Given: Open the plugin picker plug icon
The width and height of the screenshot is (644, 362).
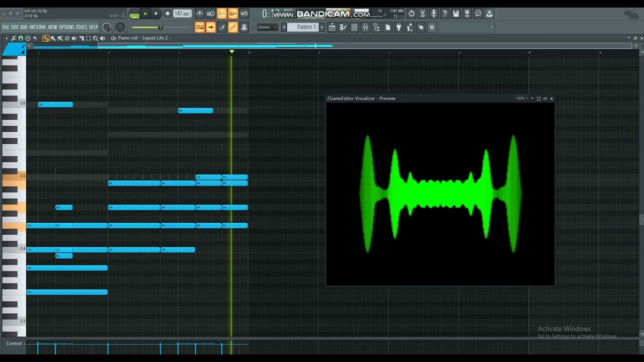Looking at the screenshot, I should pyautogui.click(x=399, y=27).
